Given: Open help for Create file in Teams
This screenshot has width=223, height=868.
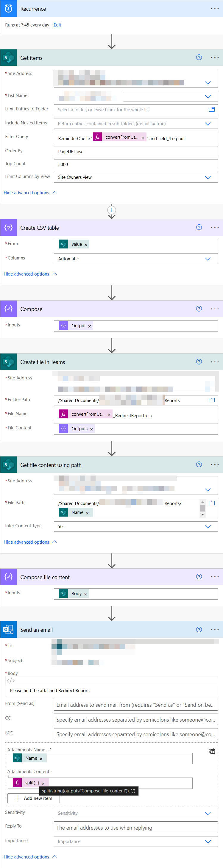Looking at the screenshot, I should pos(199,362).
